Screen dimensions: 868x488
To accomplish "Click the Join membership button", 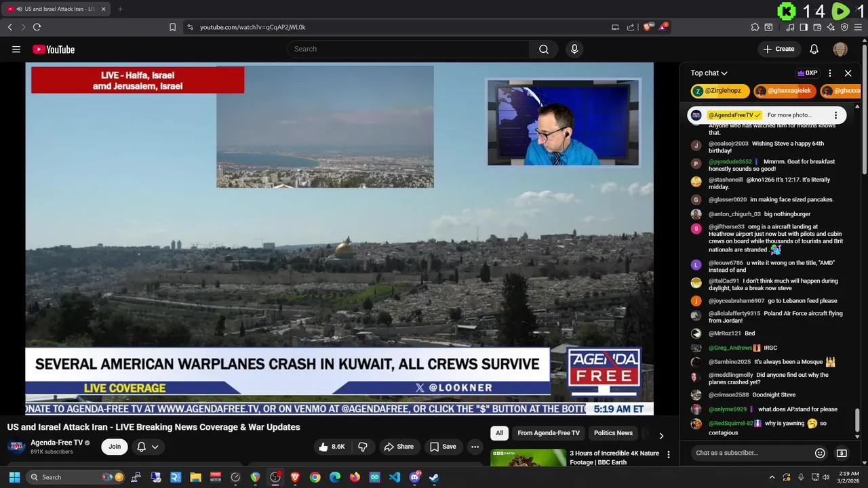I will (115, 447).
